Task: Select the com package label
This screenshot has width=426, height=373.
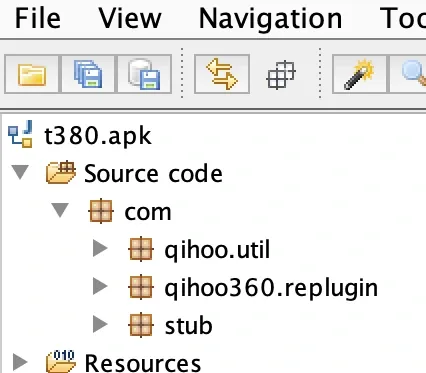Action: [148, 213]
